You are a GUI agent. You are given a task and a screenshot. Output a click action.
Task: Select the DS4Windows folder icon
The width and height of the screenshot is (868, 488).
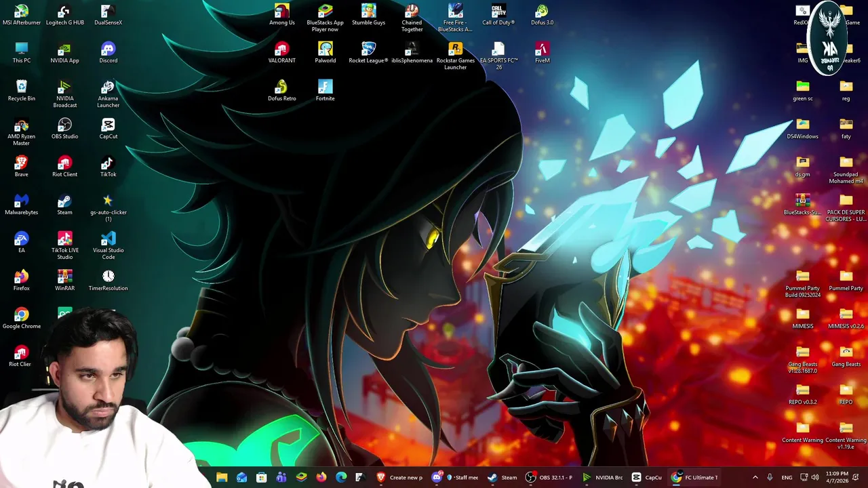(x=803, y=129)
